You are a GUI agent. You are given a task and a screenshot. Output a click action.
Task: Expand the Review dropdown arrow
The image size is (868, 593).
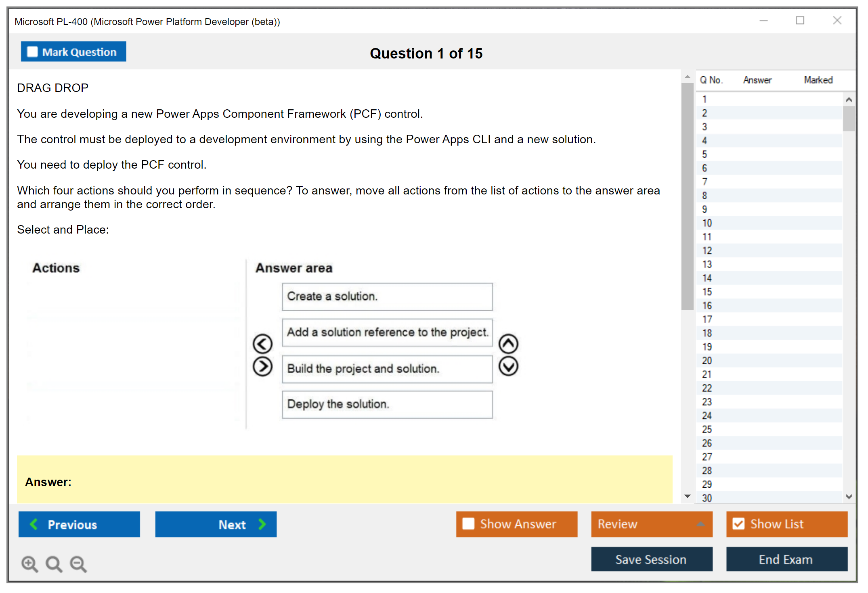[x=700, y=524]
